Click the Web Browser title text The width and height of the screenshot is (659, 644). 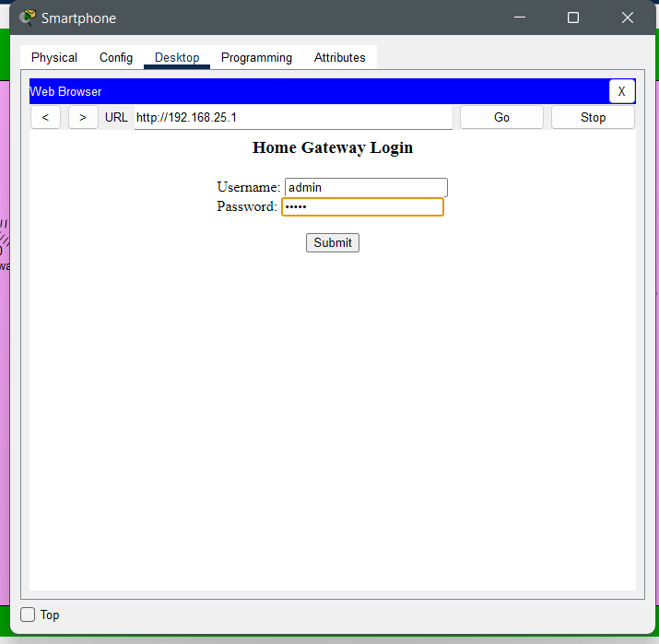click(x=65, y=91)
